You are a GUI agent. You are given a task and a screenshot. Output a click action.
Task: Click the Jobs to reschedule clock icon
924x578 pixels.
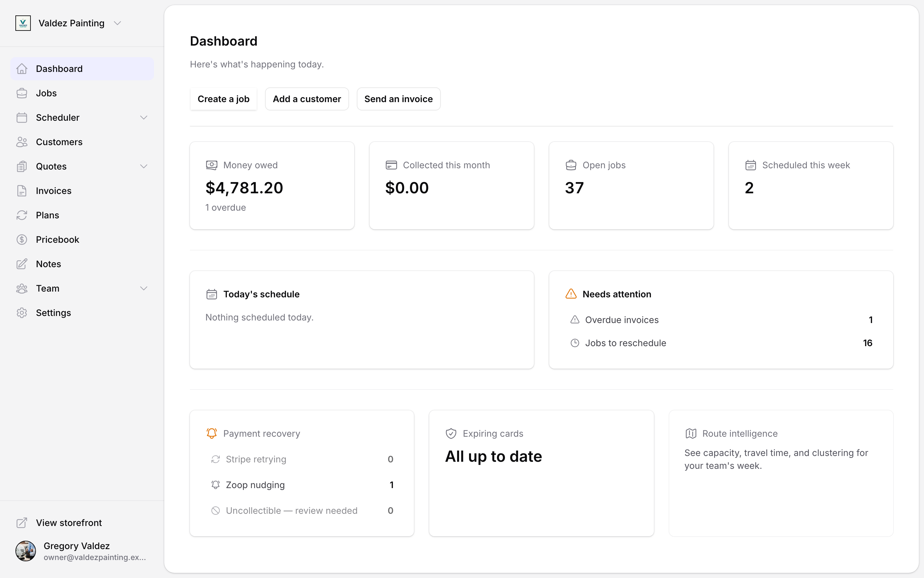pos(575,343)
